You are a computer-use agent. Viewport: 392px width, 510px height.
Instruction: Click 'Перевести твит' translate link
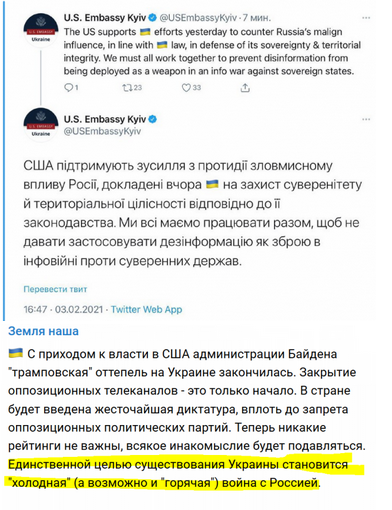point(55,289)
